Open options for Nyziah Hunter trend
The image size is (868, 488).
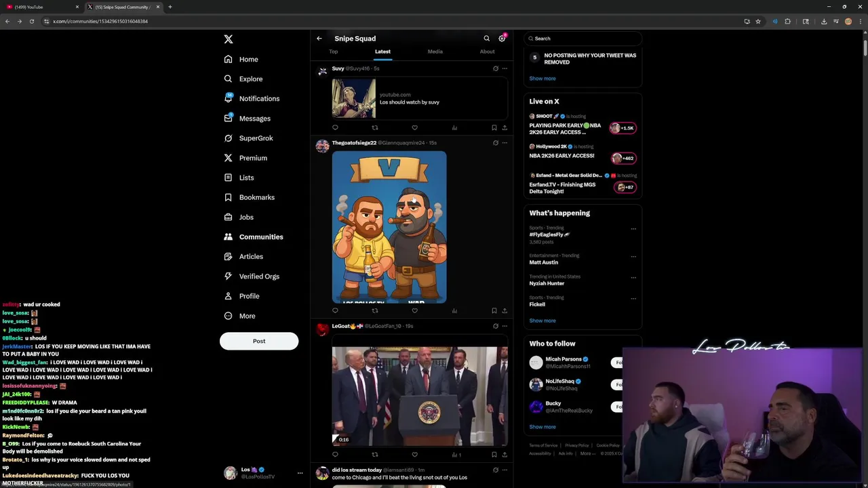tap(633, 278)
